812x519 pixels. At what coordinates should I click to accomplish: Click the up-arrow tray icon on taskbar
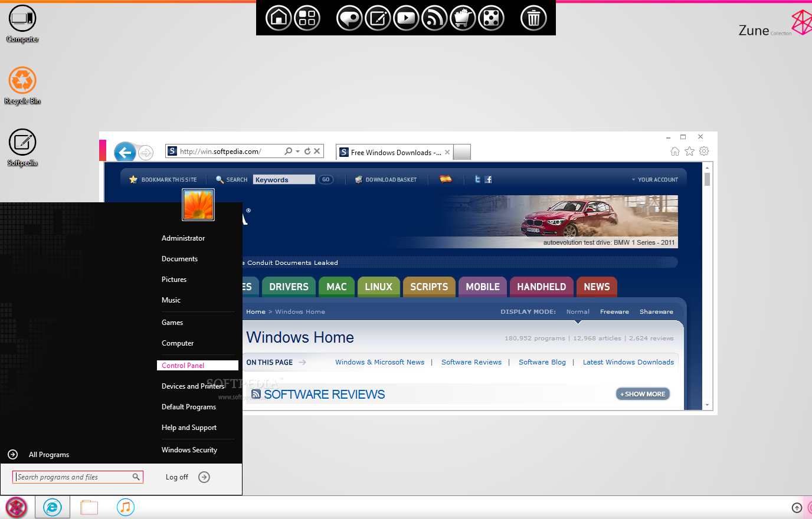(x=797, y=507)
